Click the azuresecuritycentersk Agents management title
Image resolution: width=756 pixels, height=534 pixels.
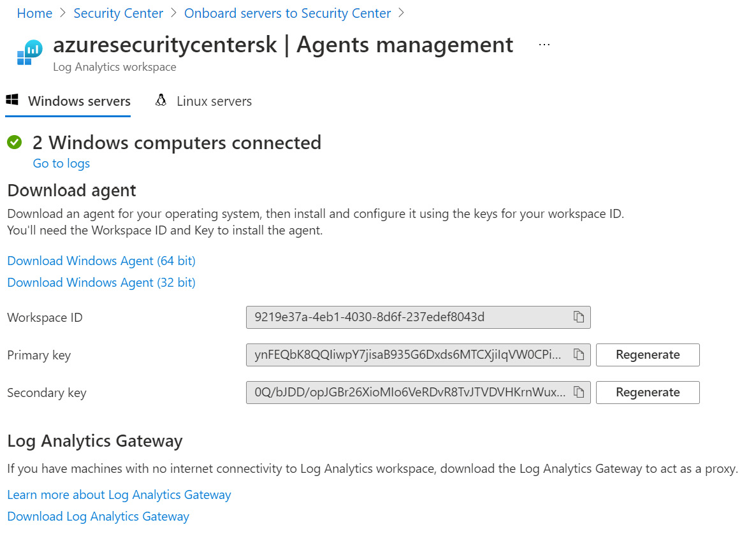[x=283, y=45]
